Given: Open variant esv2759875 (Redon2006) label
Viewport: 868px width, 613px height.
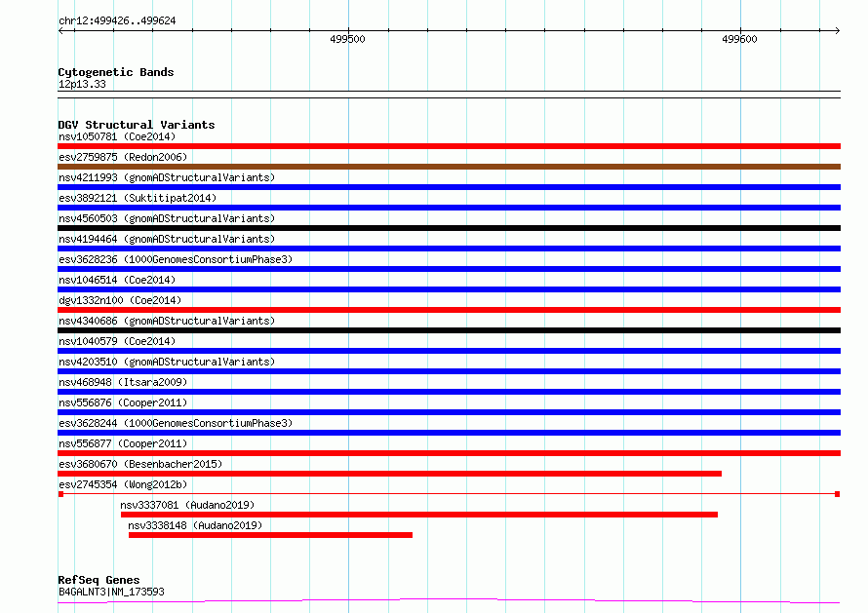Looking at the screenshot, I should click(x=123, y=157).
